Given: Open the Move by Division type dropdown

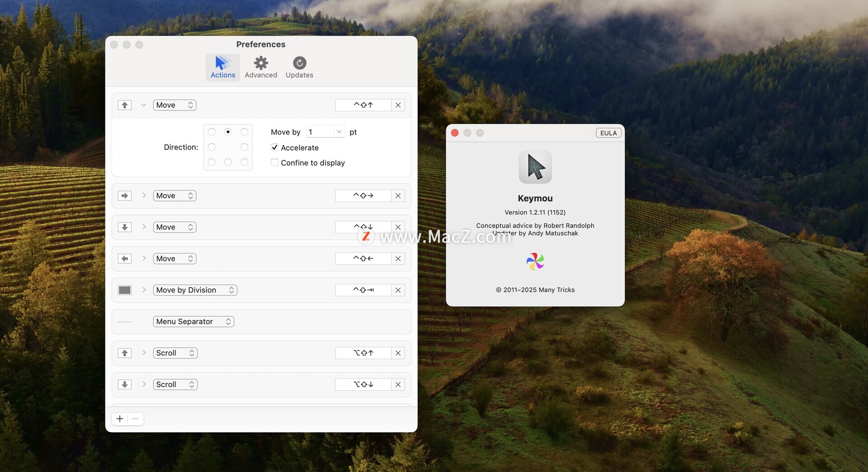Looking at the screenshot, I should point(195,290).
